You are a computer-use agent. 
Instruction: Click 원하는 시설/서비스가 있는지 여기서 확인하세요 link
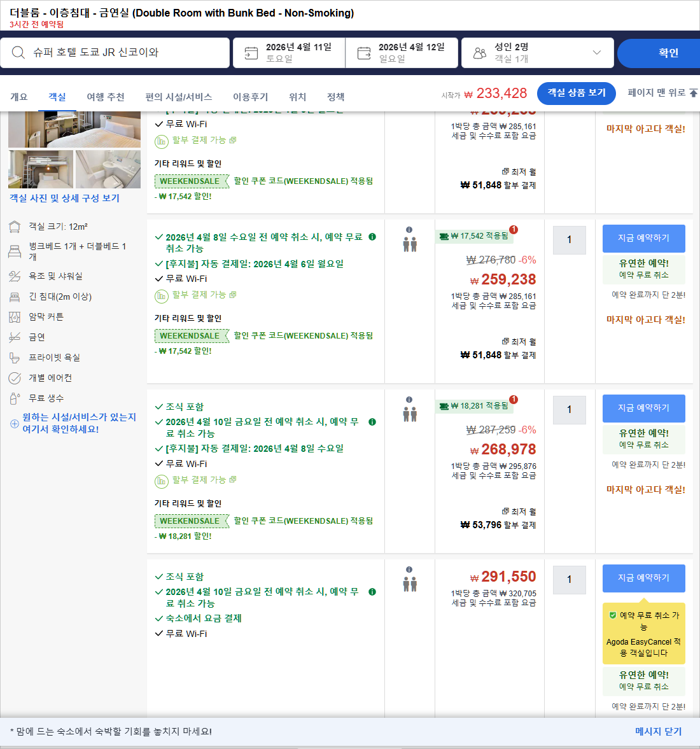[80, 423]
